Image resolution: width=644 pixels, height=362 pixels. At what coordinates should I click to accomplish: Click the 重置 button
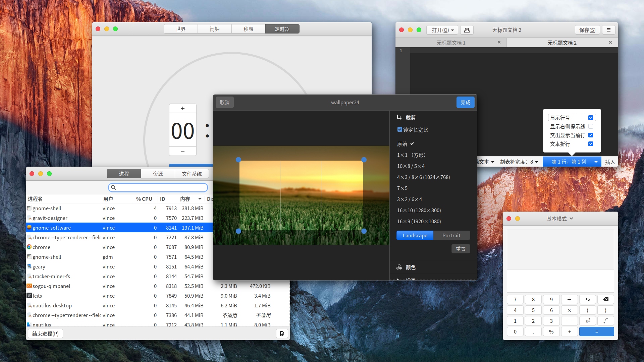coord(461,249)
